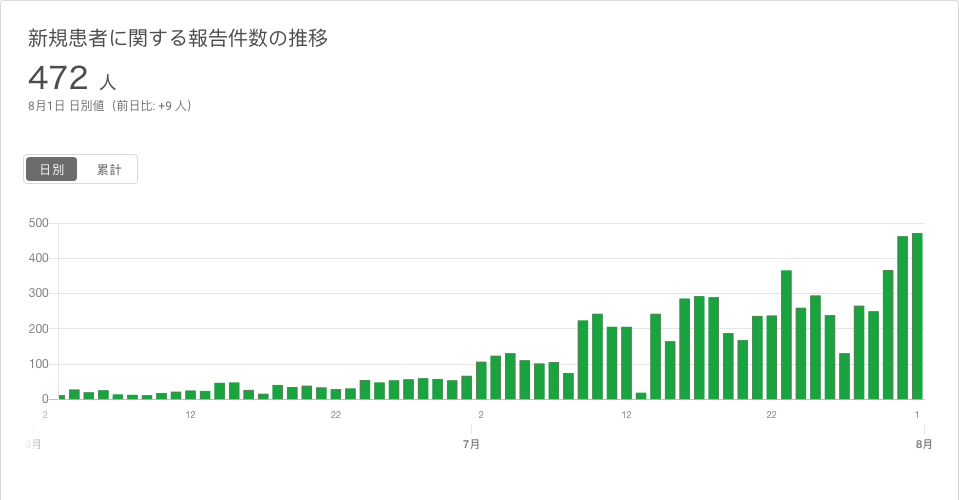Click the 8月 month label on the axis
The width and height of the screenshot is (959, 500).
(x=924, y=444)
